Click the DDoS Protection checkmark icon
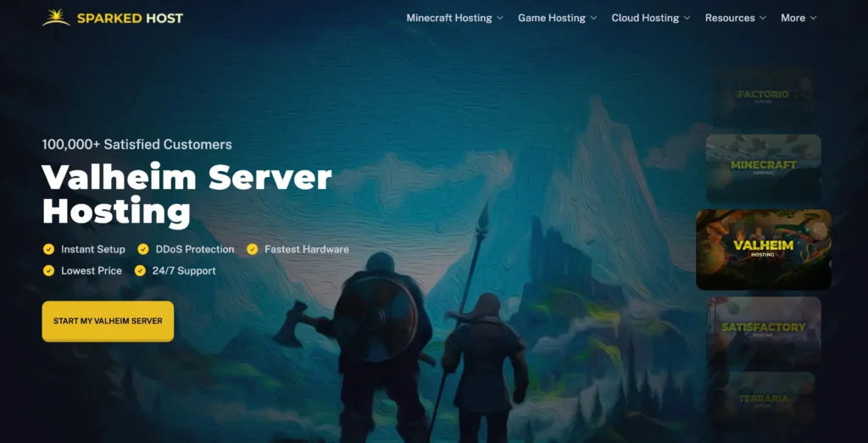 [x=143, y=249]
